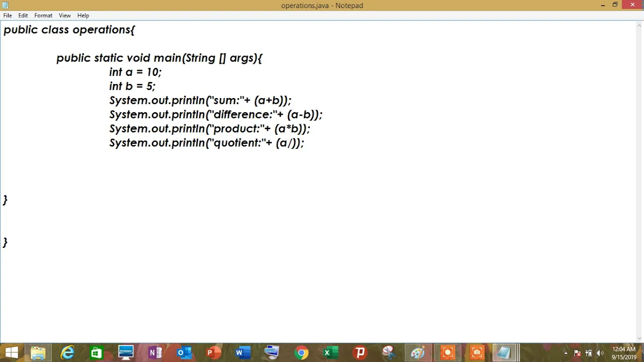The height and width of the screenshot is (362, 644).
Task: Click the Windows Start button
Action: 12,352
